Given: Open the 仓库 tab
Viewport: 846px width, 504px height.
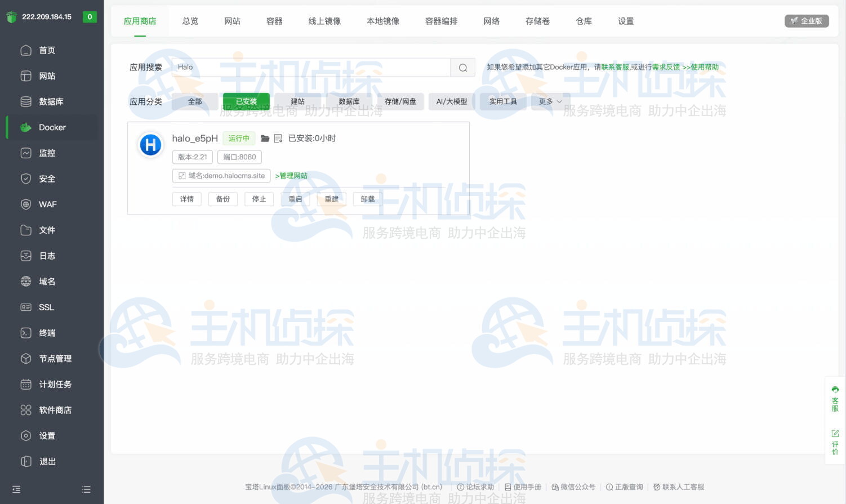Looking at the screenshot, I should [x=584, y=21].
